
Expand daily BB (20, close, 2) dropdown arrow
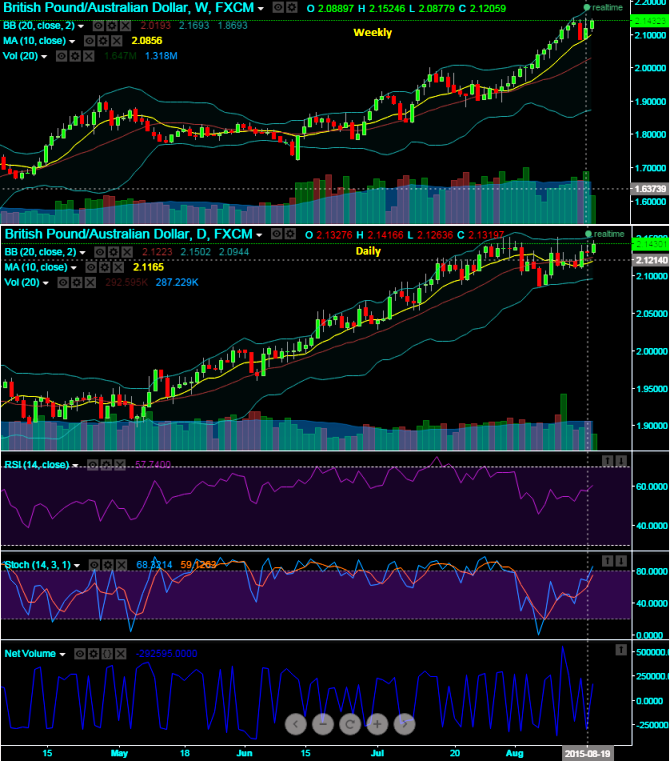[83, 252]
